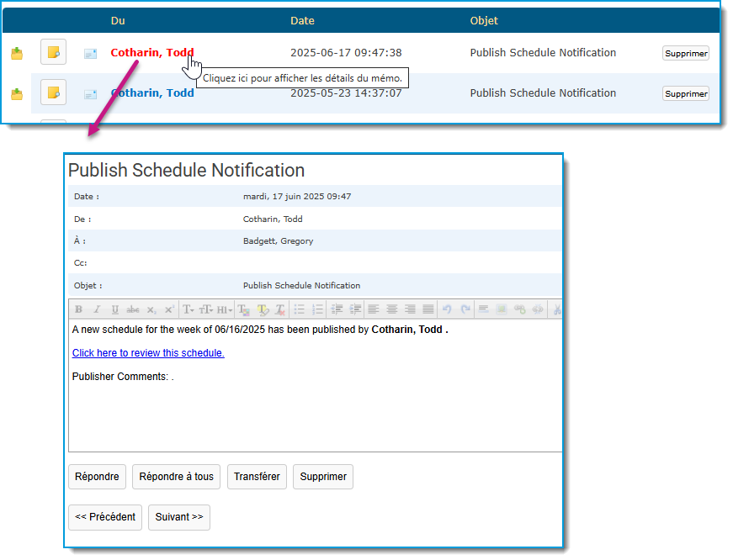Align text right
Viewport: 733px width, 560px height.
410,309
